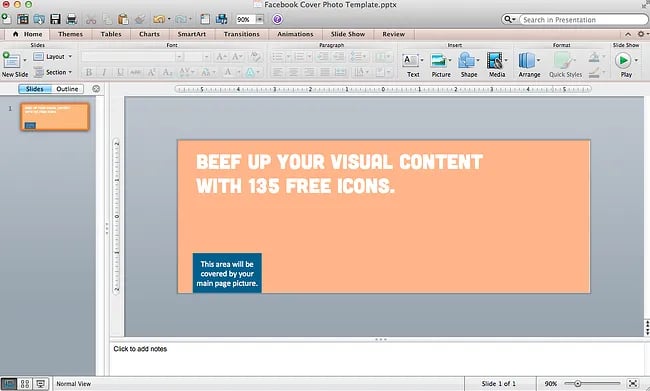Switch to the SmartArt tab
This screenshot has height=391, width=650.
192,34
